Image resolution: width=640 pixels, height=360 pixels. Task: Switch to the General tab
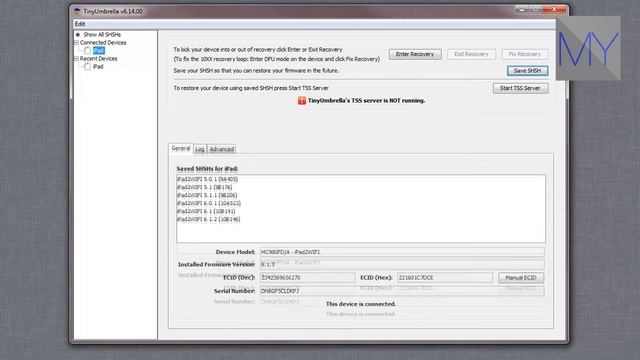pos(180,149)
